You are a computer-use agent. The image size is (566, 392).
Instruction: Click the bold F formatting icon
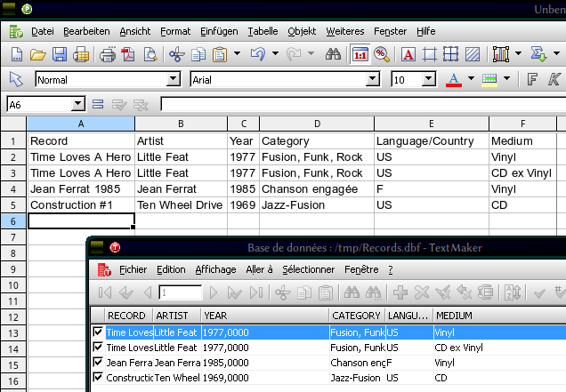click(x=532, y=79)
